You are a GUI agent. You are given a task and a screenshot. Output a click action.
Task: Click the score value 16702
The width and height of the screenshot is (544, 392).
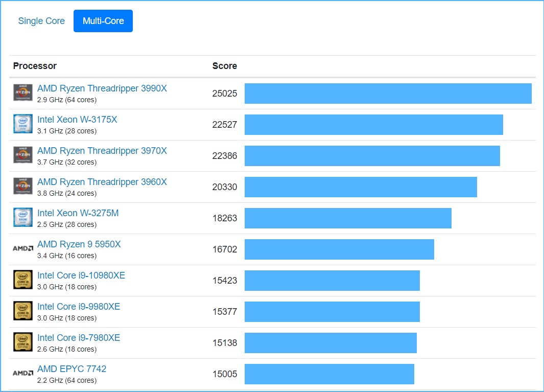pyautogui.click(x=224, y=249)
